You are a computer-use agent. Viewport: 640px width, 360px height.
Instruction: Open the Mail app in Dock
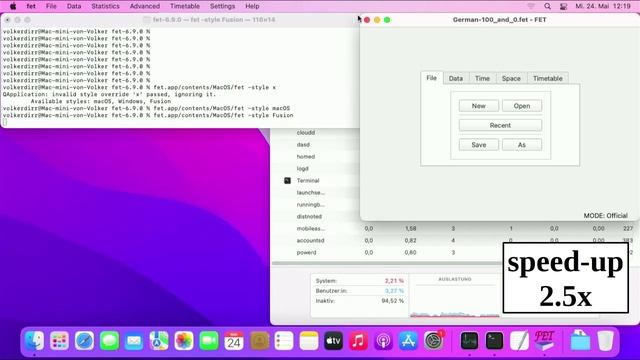coord(134,340)
